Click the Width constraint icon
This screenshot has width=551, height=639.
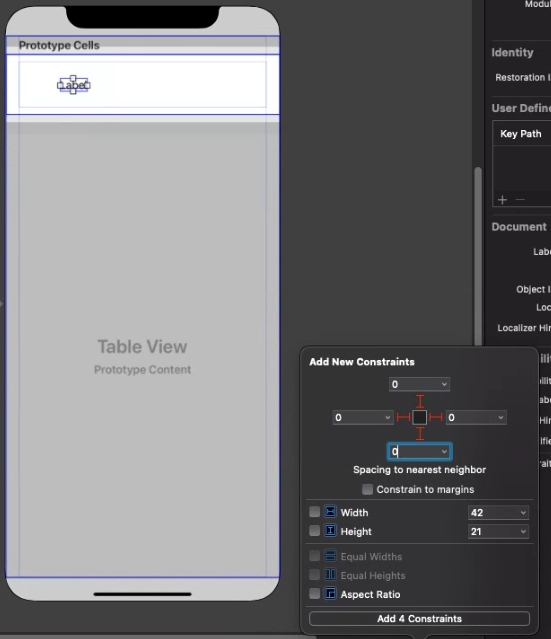point(330,511)
